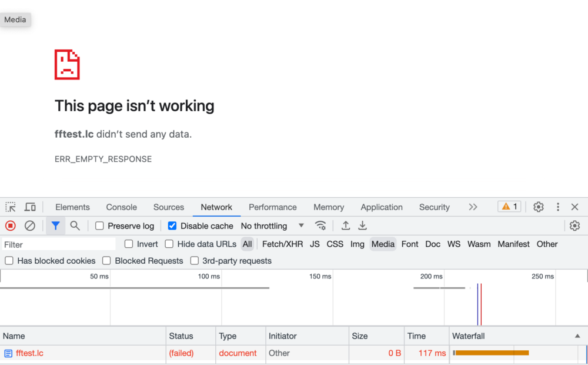Click the Filter text input field
The height and width of the screenshot is (365, 588).
point(59,244)
